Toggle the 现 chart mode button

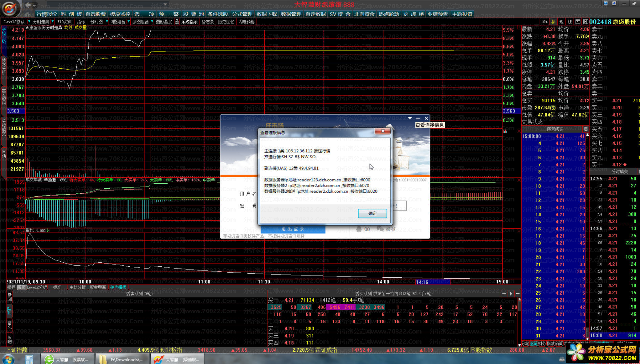click(561, 22)
